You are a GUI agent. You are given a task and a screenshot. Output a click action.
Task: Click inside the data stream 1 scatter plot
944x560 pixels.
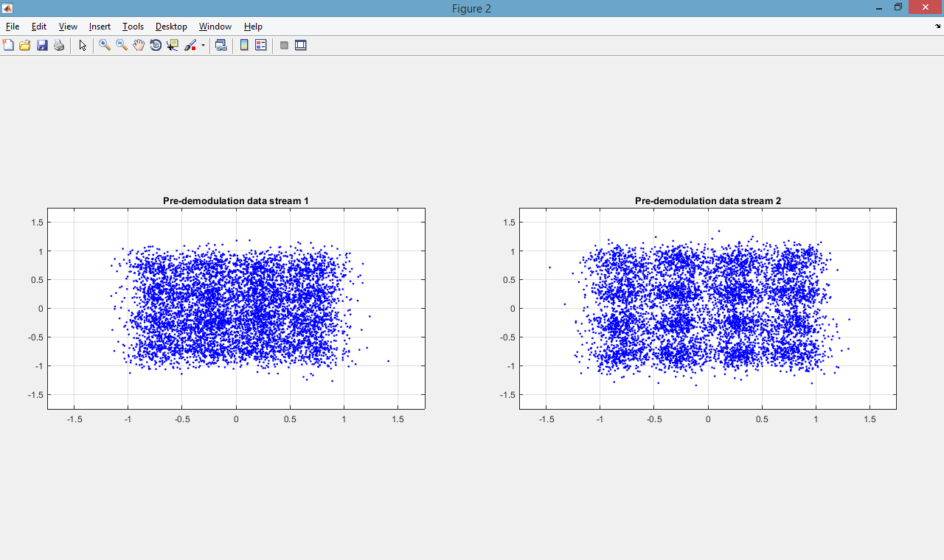pos(236,309)
